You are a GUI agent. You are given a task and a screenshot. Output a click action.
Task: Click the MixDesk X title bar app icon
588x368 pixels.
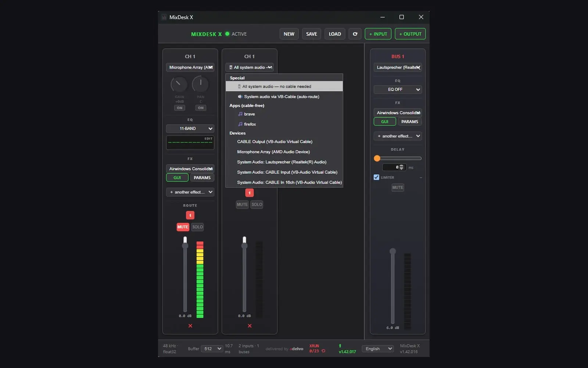(164, 17)
